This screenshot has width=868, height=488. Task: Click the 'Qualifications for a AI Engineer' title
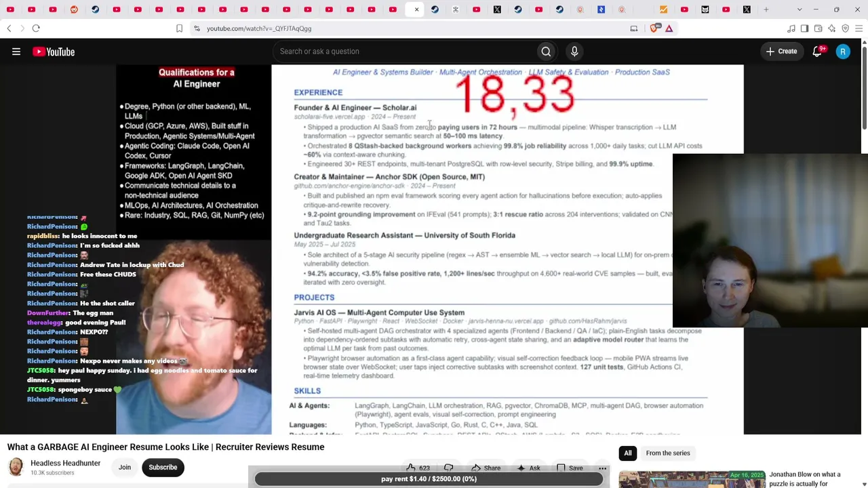197,78
